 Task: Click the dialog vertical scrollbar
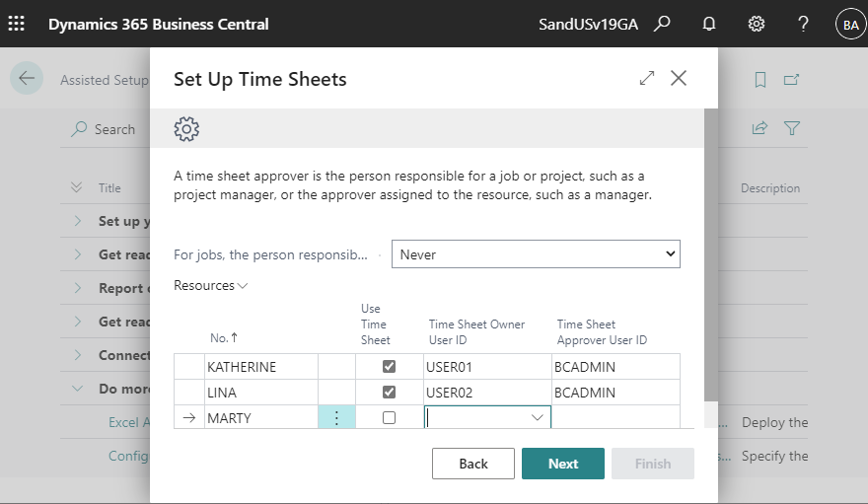(711, 254)
